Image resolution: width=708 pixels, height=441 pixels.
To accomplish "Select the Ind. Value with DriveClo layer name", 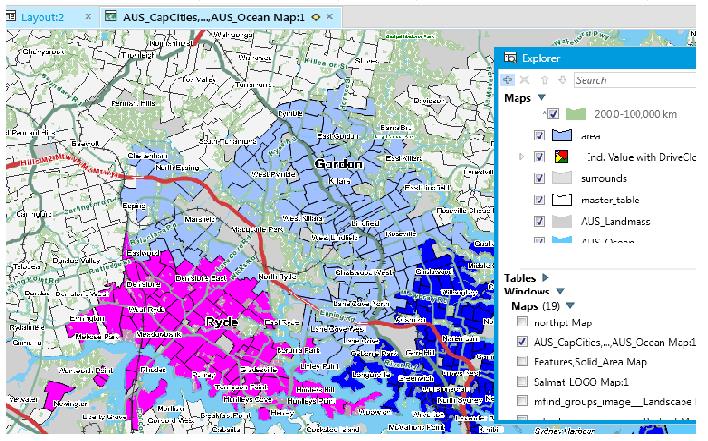I will pos(640,157).
